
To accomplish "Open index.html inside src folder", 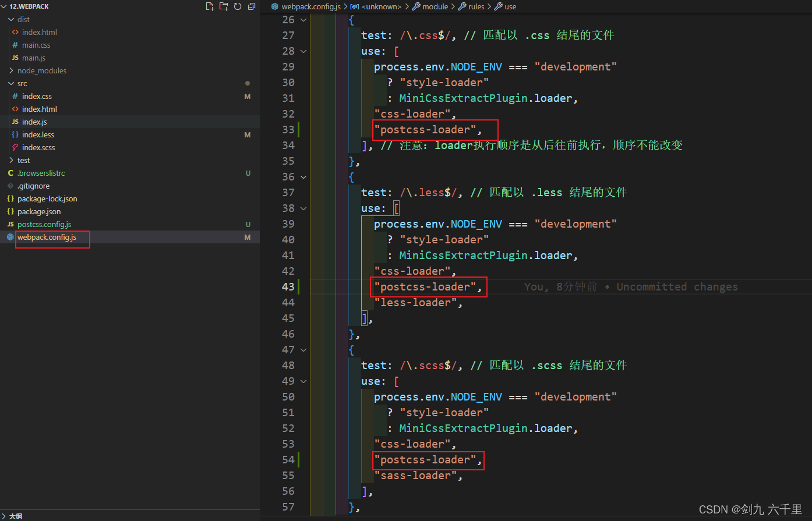I will [x=40, y=109].
